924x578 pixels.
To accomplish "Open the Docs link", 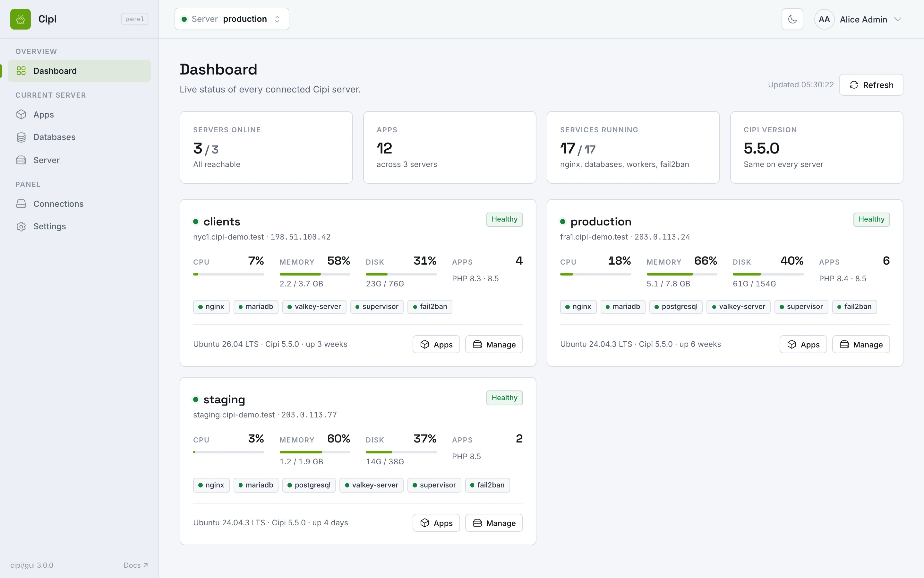I will pyautogui.click(x=135, y=565).
